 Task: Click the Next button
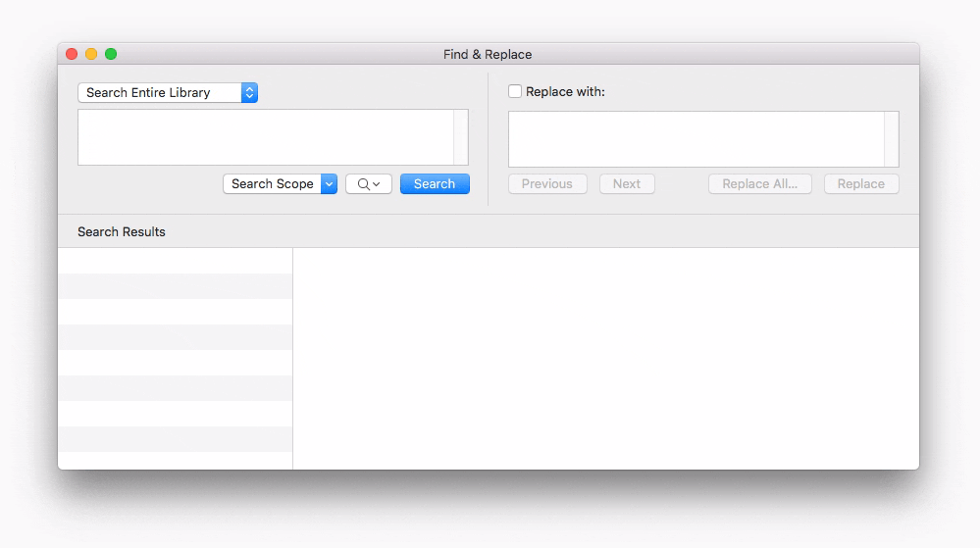[627, 183]
